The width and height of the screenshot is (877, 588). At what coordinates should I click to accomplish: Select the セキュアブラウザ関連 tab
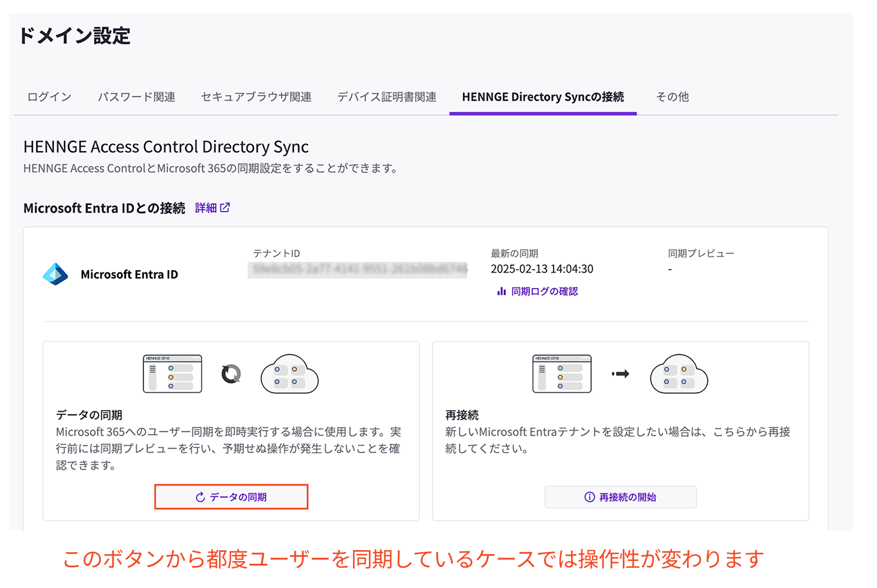coord(256,97)
